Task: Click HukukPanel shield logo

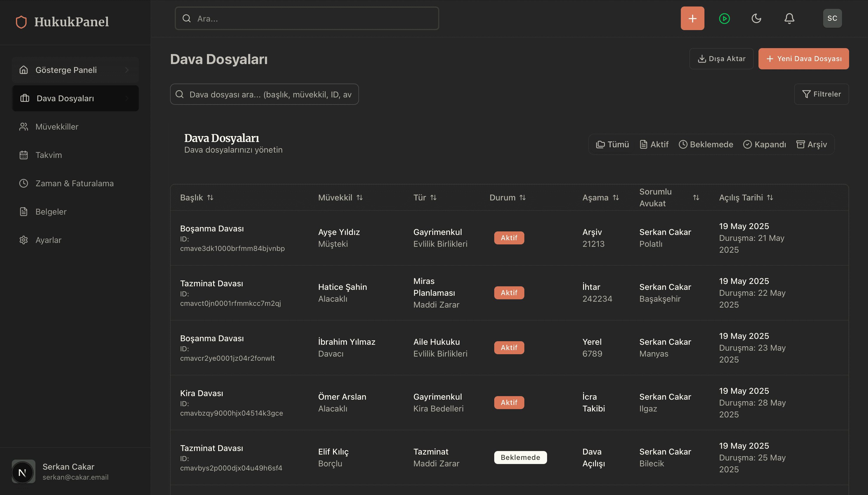Action: tap(22, 22)
